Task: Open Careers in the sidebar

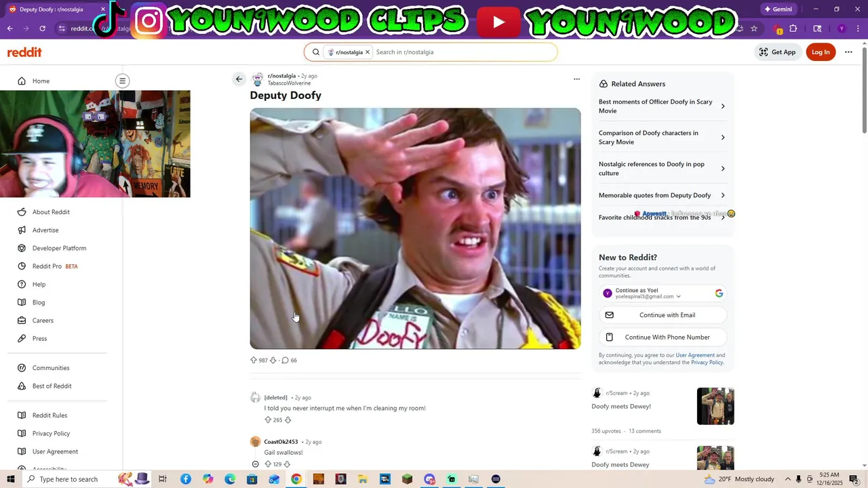Action: click(x=43, y=321)
